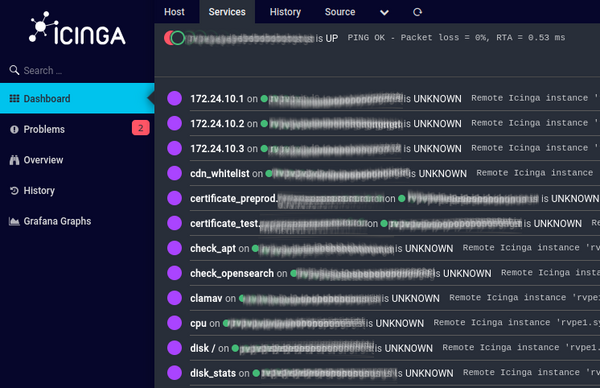Image resolution: width=600 pixels, height=388 pixels.
Task: Open the certificate_preprod service link
Action: point(233,199)
